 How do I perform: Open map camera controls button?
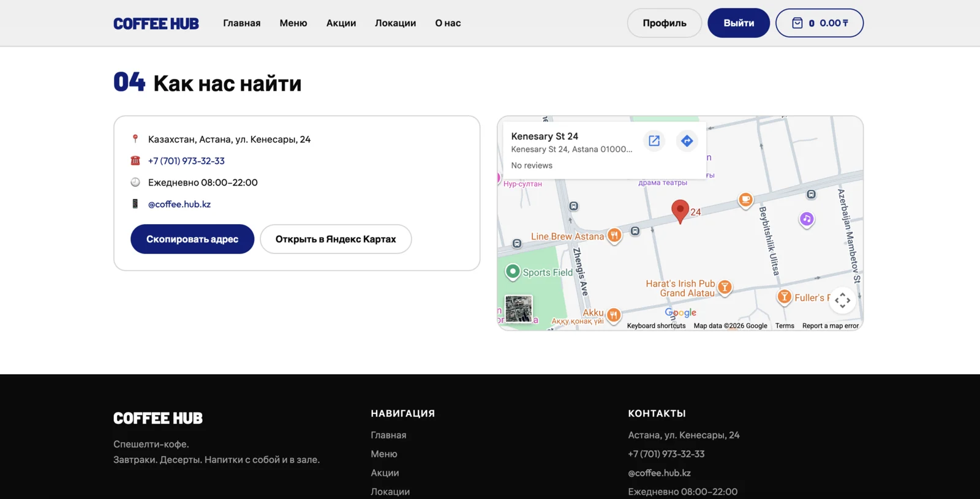click(842, 300)
